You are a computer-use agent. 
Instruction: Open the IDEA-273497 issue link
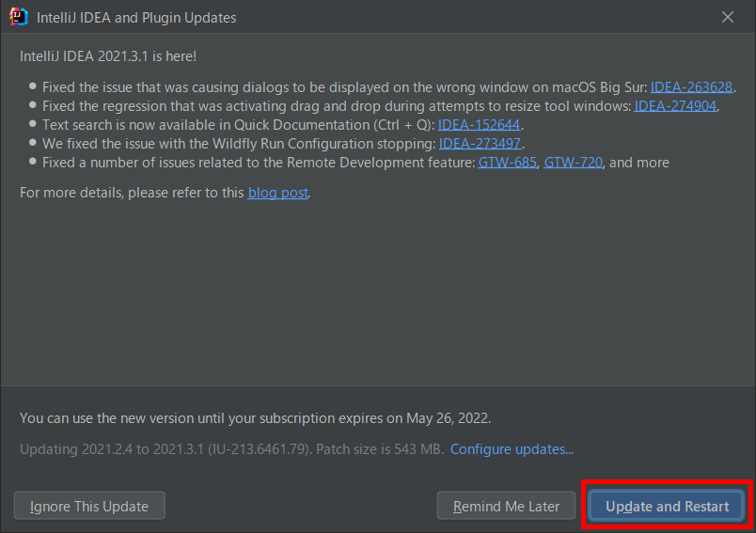coord(480,144)
